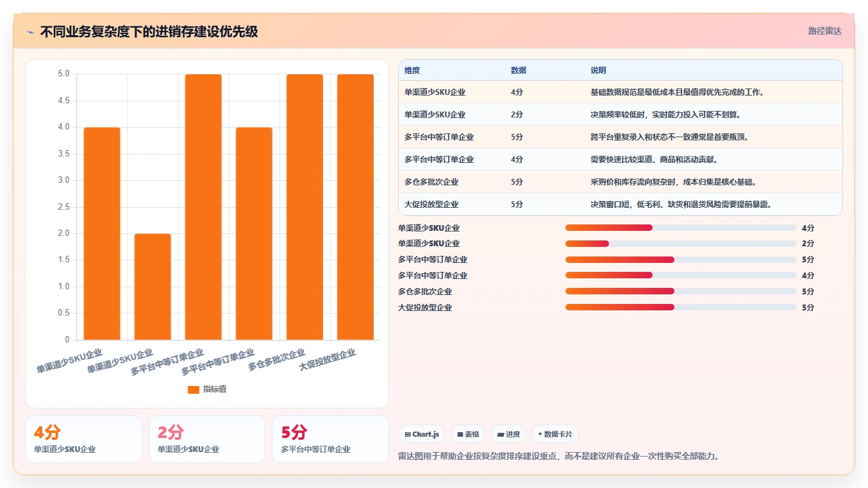Click the 说明 column header
Viewport: 868px width, 488px height.
pos(598,71)
